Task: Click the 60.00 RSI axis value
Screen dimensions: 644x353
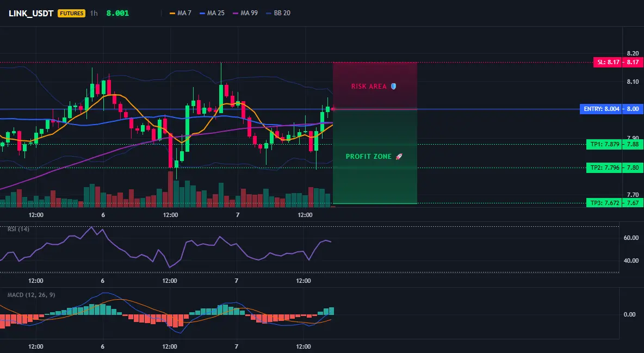Action: click(x=631, y=238)
